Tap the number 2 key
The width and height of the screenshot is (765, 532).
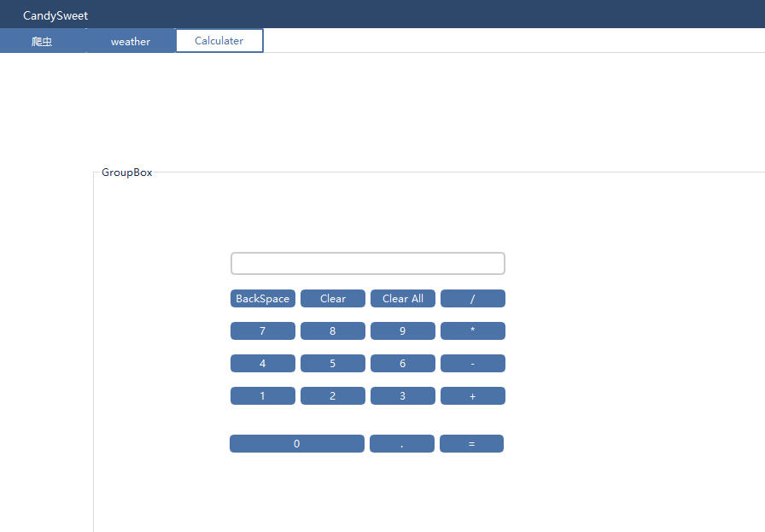(333, 396)
